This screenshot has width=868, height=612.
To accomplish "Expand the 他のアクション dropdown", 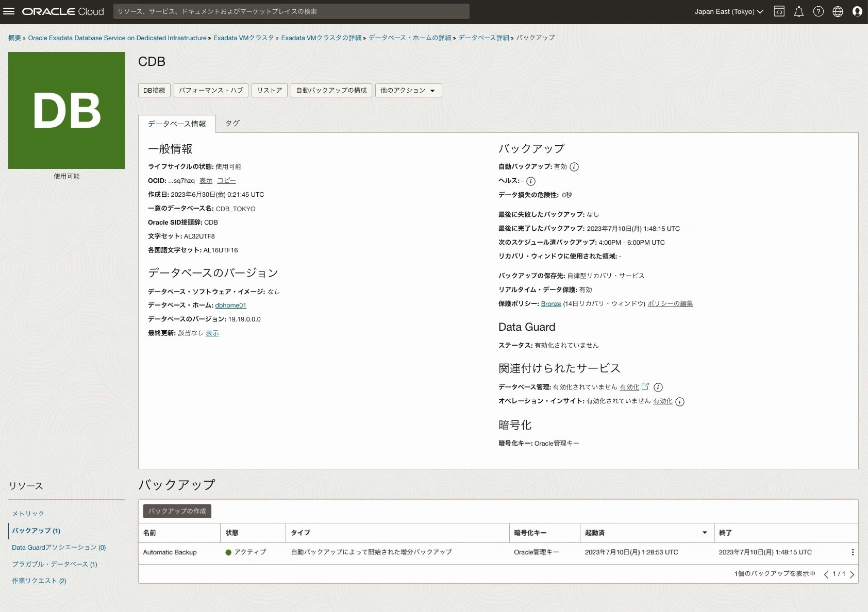I will tap(408, 90).
